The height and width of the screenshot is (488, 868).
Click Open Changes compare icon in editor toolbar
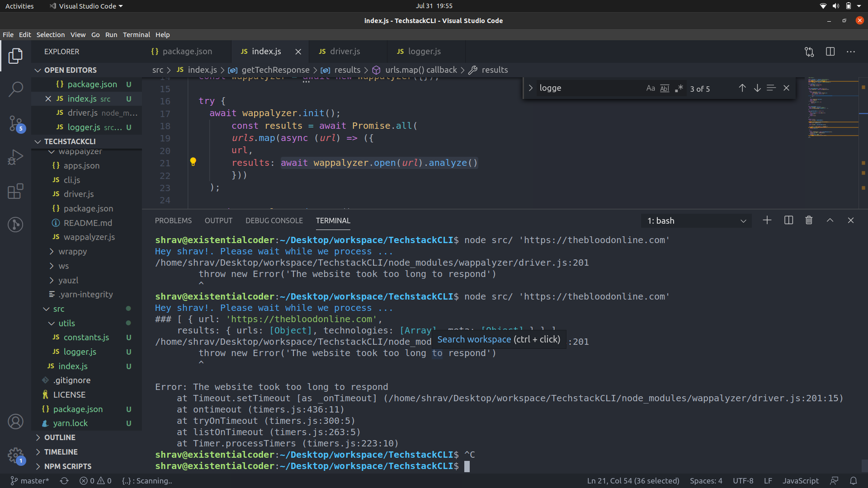(809, 52)
